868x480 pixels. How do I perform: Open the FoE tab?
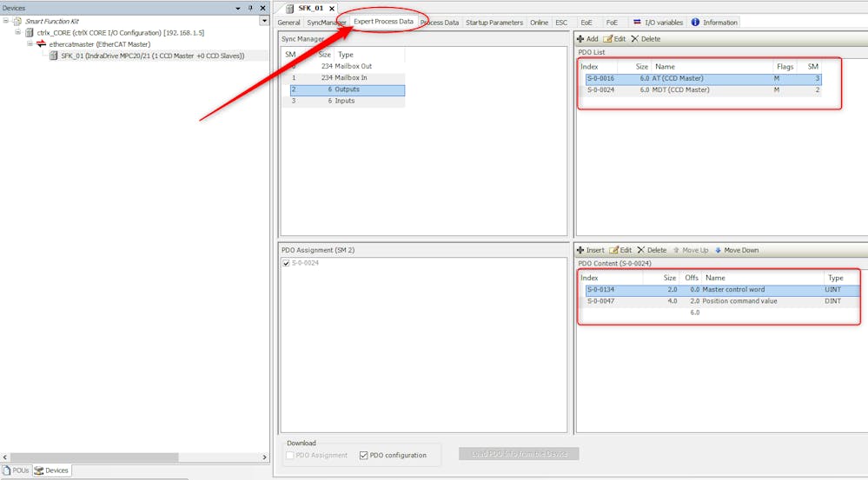coord(612,23)
